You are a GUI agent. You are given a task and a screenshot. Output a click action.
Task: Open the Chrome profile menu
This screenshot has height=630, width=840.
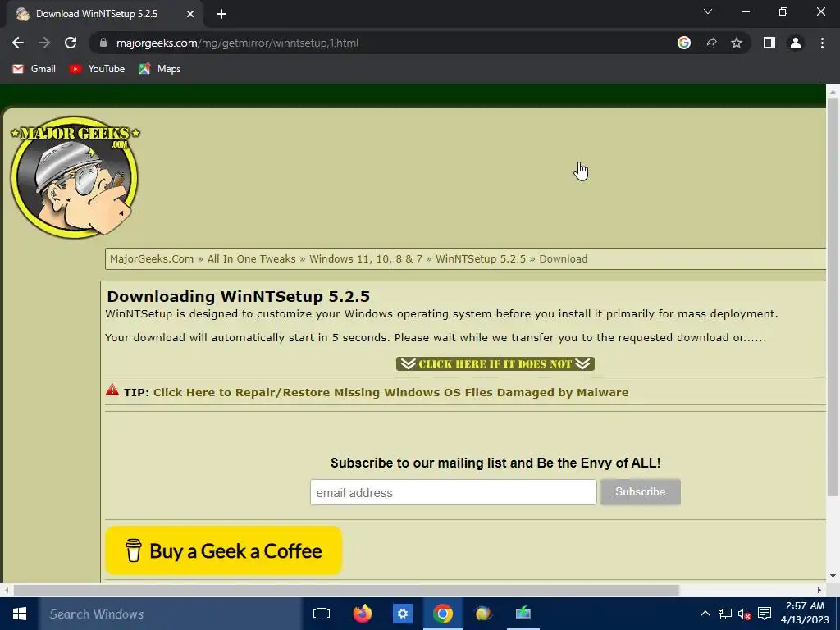(796, 43)
